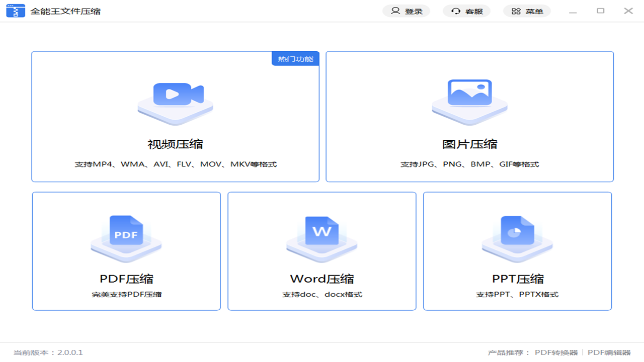This screenshot has width=644, height=362.
Task: Open the PDF压缩 feature card
Action: click(x=126, y=250)
